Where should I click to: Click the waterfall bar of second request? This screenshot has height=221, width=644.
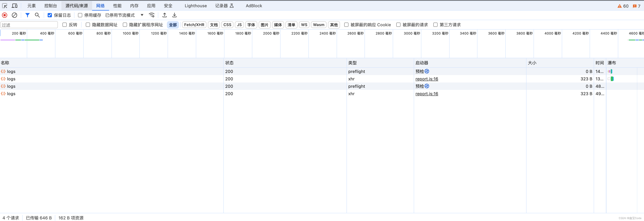click(x=611, y=79)
